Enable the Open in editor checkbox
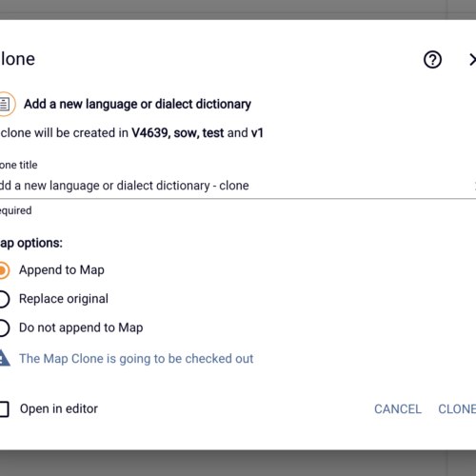476x476 pixels. [4, 408]
